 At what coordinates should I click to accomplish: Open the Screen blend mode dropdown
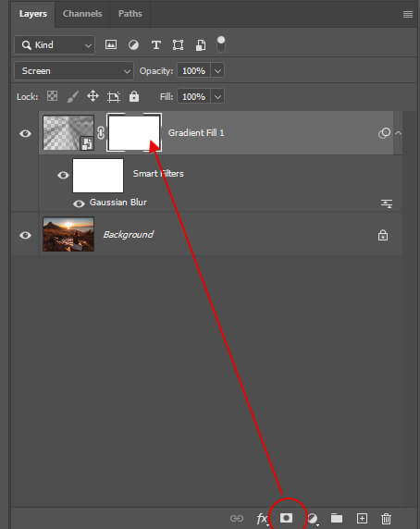[74, 71]
